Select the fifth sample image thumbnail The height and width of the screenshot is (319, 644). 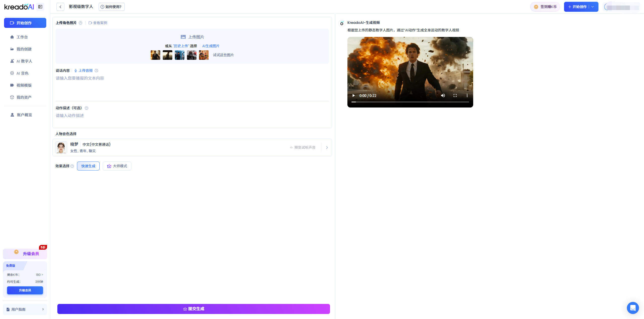[204, 55]
